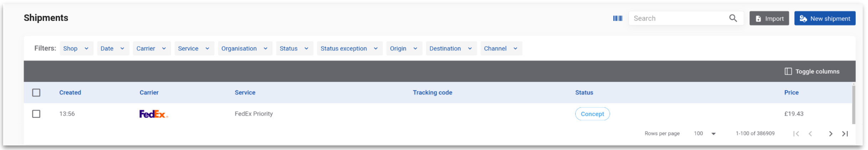This screenshot has width=868, height=150.
Task: Click the barcode scanner icon
Action: 617,18
